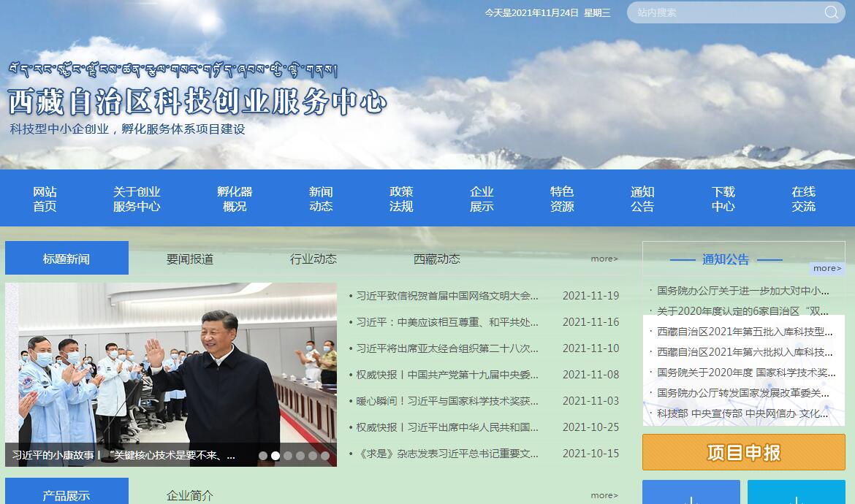
Task: Select the first carousel slide dot
Action: [x=263, y=456]
